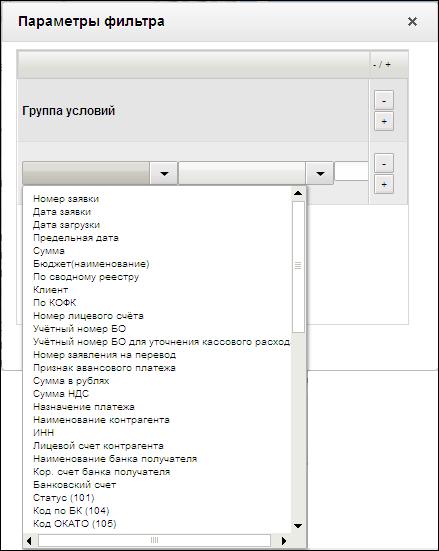Click the horizontal scroll left arrow
The height and width of the screenshot is (551, 439).
(30, 540)
